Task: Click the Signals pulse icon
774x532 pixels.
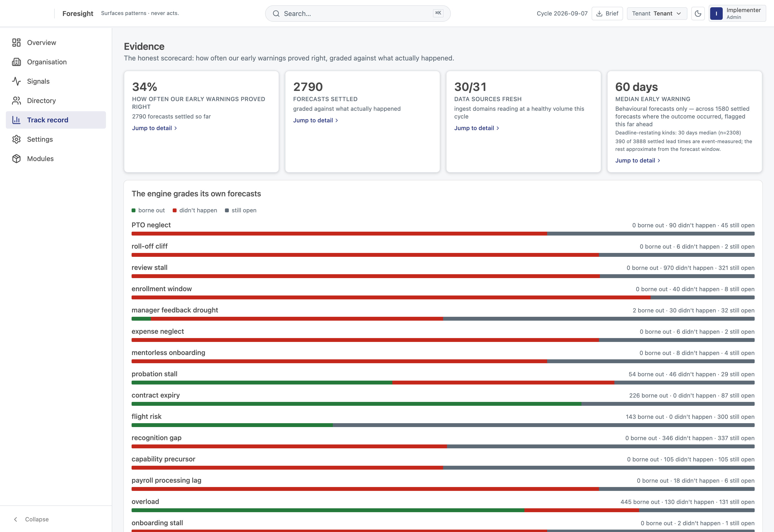Action: (16, 81)
